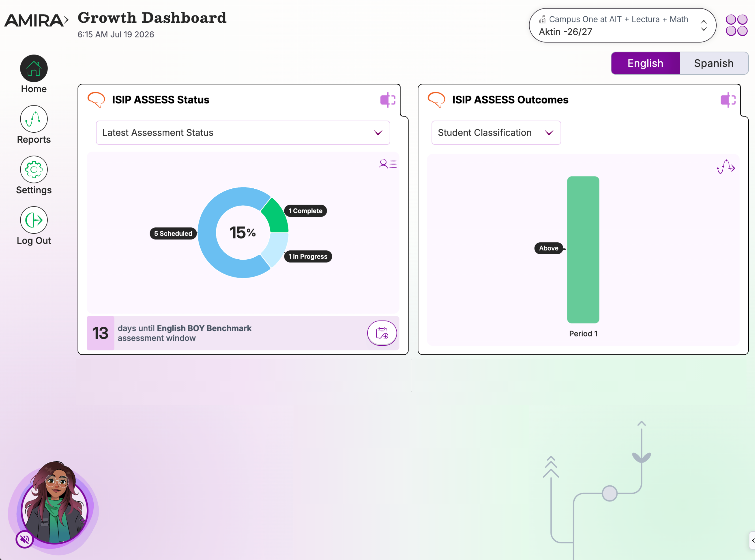Click the Settings label in sidebar
Image resolution: width=755 pixels, height=560 pixels.
pyautogui.click(x=34, y=190)
